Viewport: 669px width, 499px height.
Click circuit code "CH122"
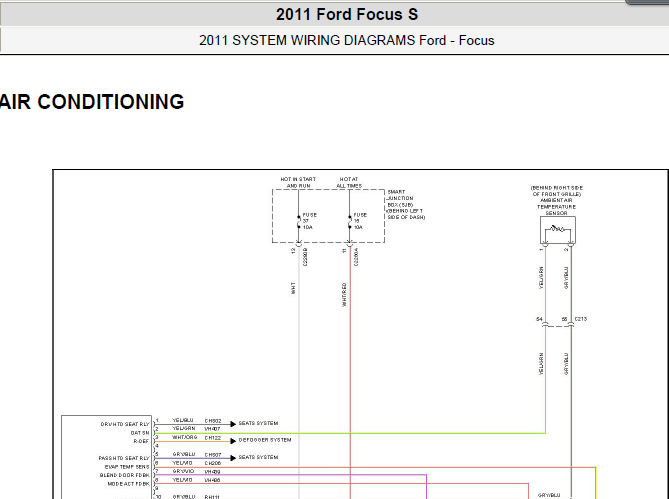[x=212, y=438]
